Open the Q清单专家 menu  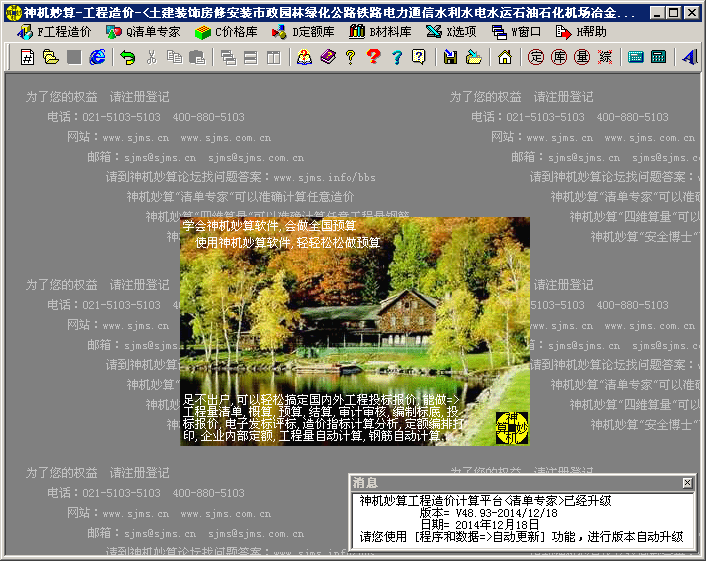pos(143,32)
